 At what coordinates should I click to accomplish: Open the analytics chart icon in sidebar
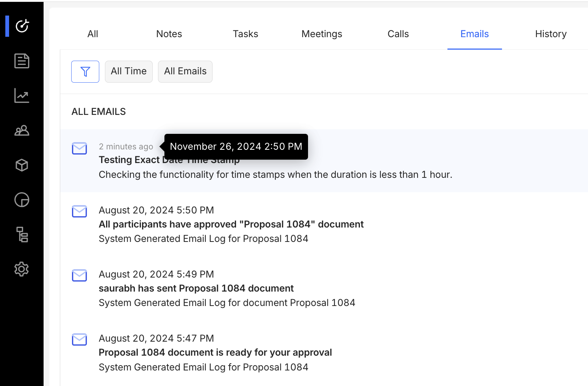[22, 96]
